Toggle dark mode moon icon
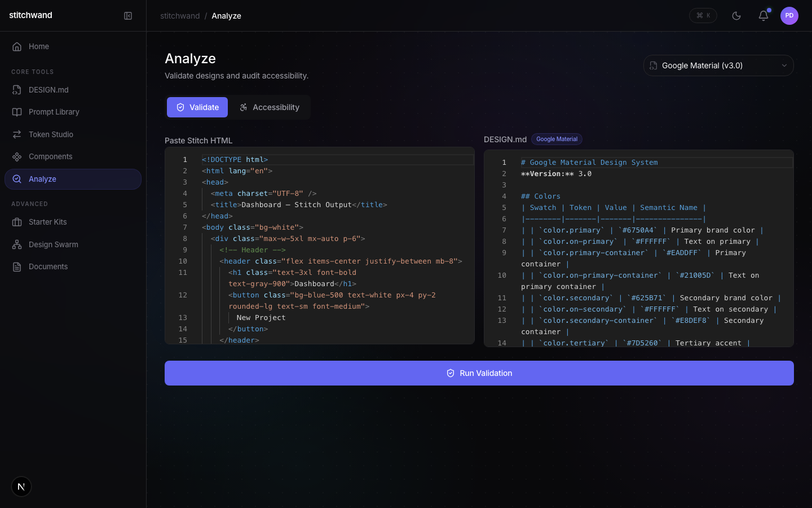The image size is (812, 508). [736, 16]
